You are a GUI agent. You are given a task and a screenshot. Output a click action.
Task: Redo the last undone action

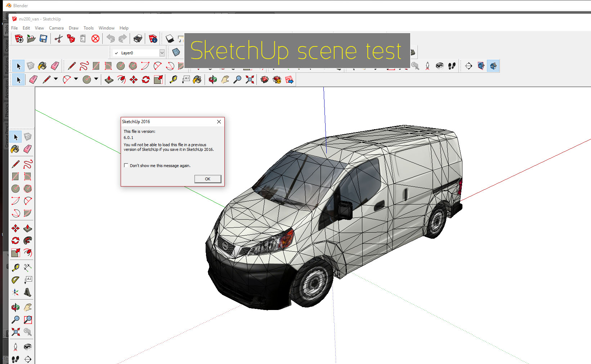click(122, 39)
